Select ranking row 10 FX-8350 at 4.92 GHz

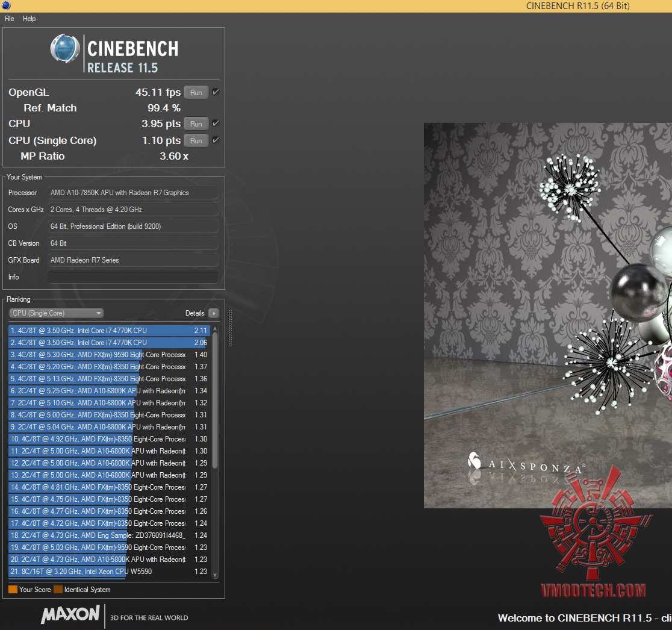click(109, 439)
